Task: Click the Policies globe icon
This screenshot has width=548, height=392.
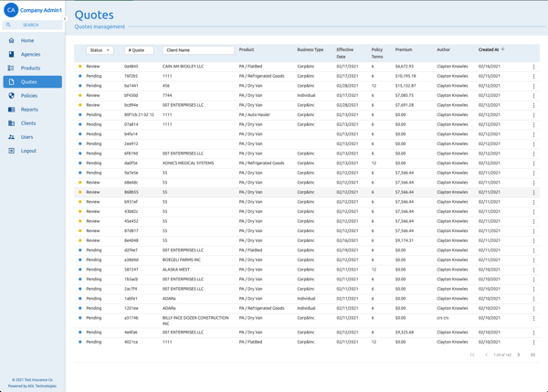Action: tap(12, 95)
